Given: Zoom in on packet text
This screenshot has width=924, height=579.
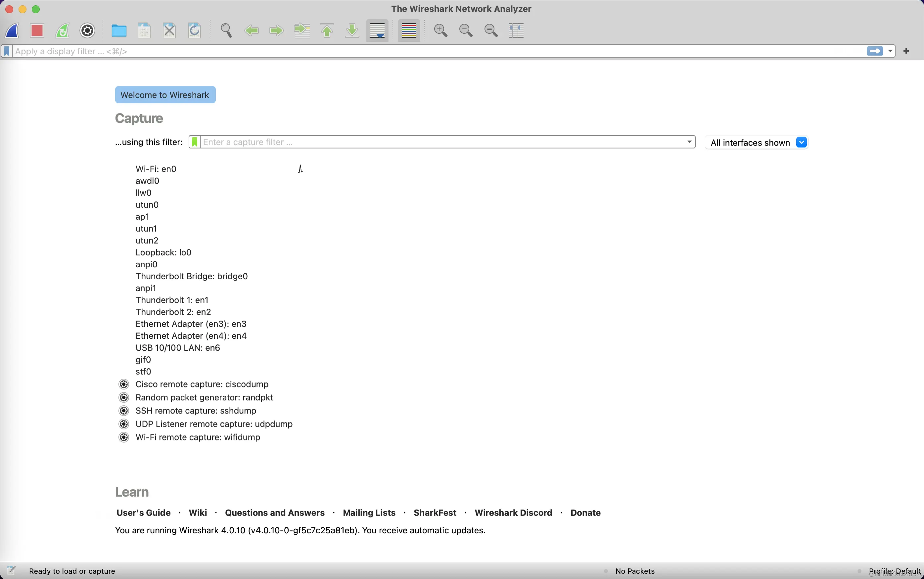Looking at the screenshot, I should coord(440,30).
